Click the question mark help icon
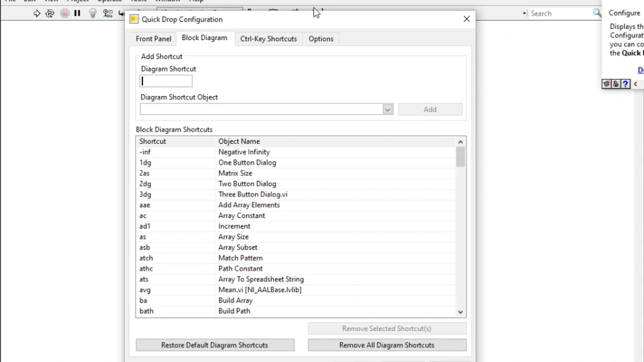Screen dimensions: 644x362 (x=625, y=84)
